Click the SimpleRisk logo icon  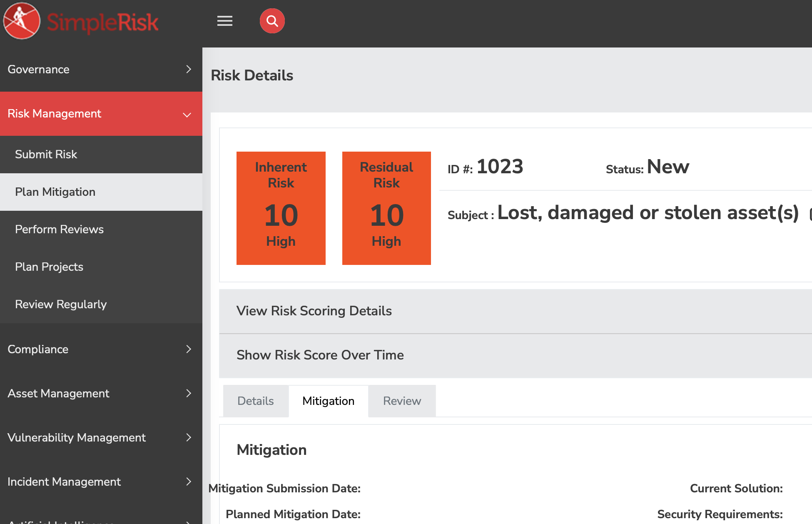pyautogui.click(x=22, y=21)
